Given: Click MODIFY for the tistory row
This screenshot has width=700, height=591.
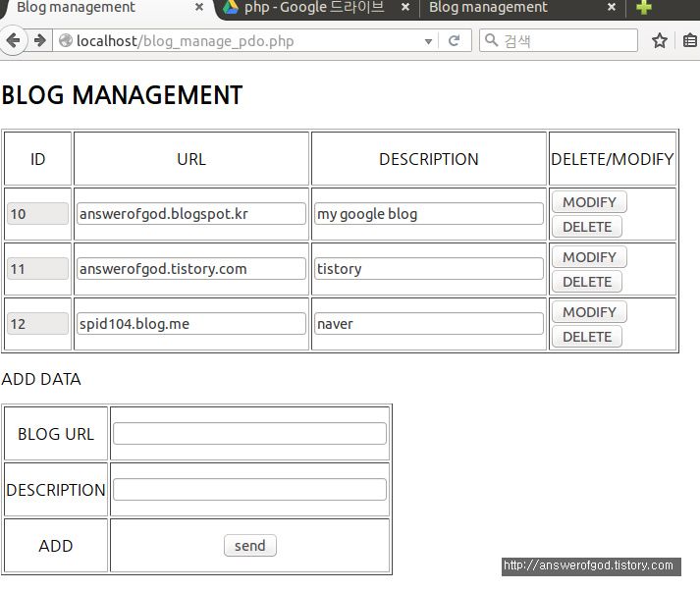Looking at the screenshot, I should click(x=589, y=257).
